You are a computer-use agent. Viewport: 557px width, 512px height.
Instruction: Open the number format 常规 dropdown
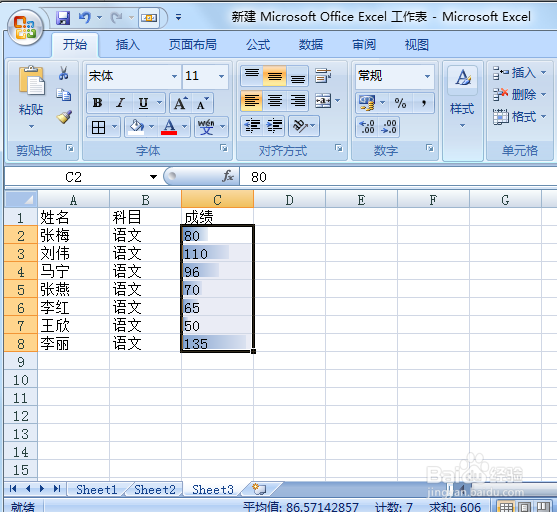point(427,76)
